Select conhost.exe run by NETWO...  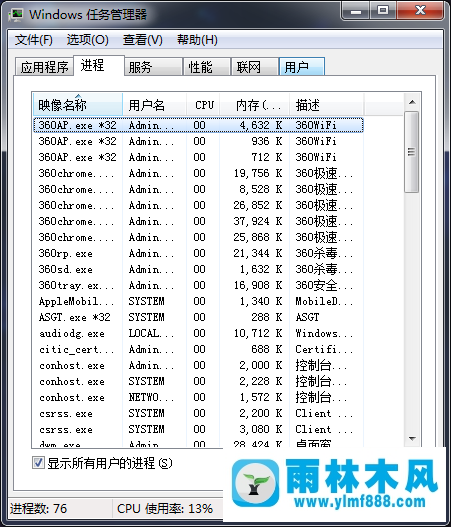[x=198, y=398]
